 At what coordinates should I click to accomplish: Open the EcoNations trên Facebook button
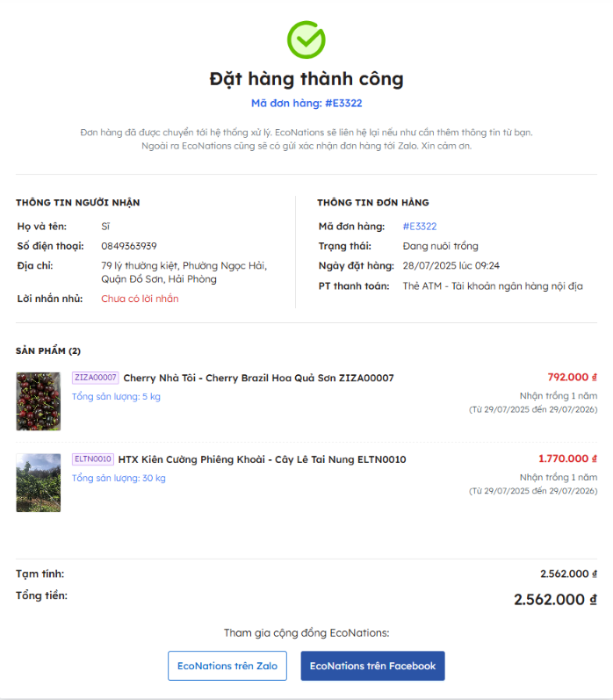pyautogui.click(x=372, y=666)
